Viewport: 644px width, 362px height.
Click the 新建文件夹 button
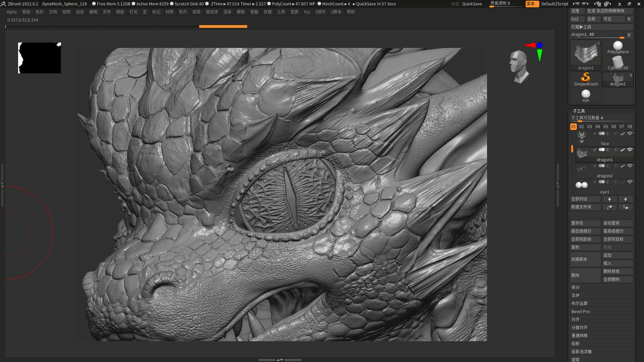coord(585,207)
